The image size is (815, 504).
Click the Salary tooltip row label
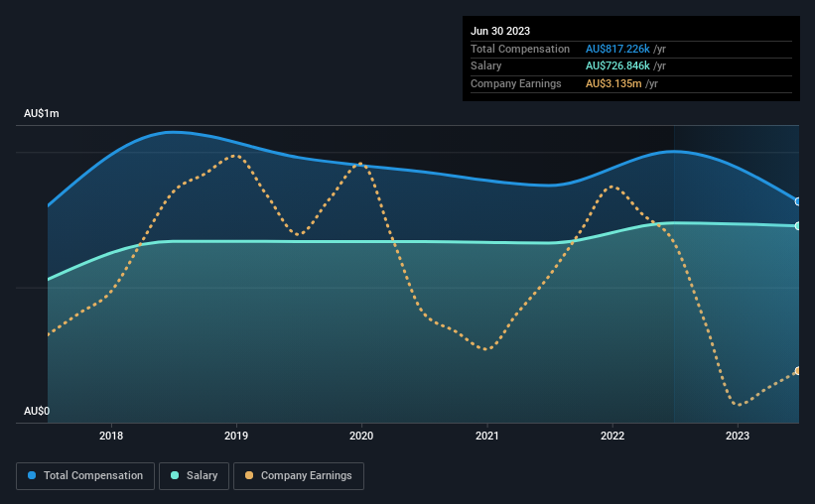(x=486, y=66)
